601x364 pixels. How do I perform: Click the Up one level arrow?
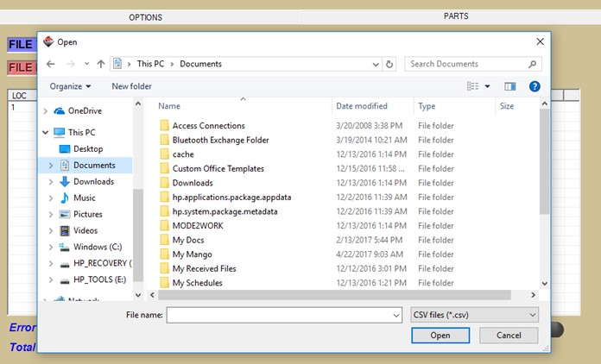click(101, 64)
